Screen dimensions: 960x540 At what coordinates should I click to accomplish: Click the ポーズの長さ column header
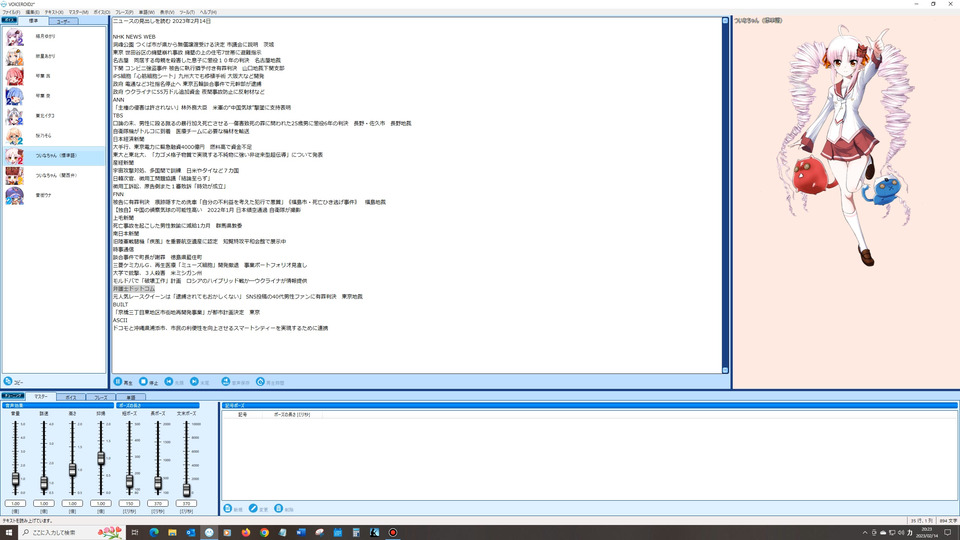pyautogui.click(x=291, y=414)
